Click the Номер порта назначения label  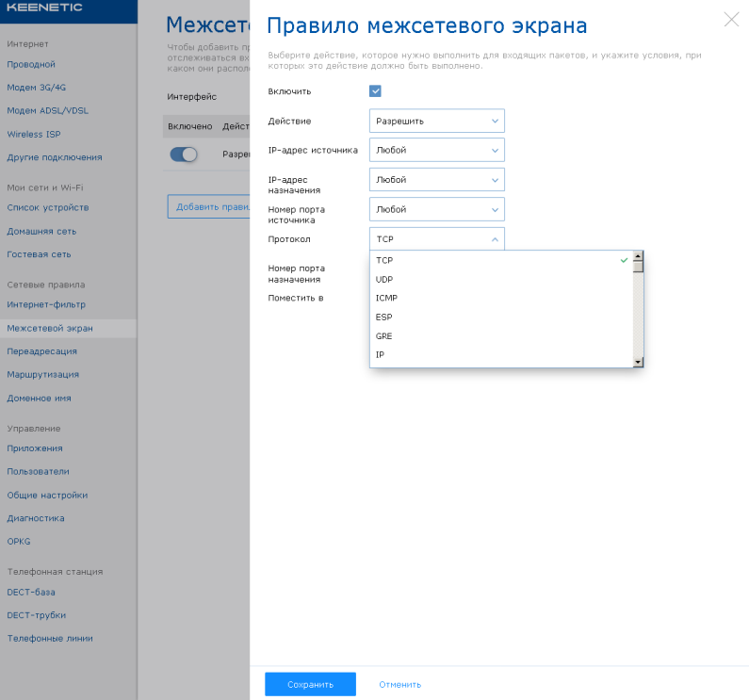coord(296,274)
